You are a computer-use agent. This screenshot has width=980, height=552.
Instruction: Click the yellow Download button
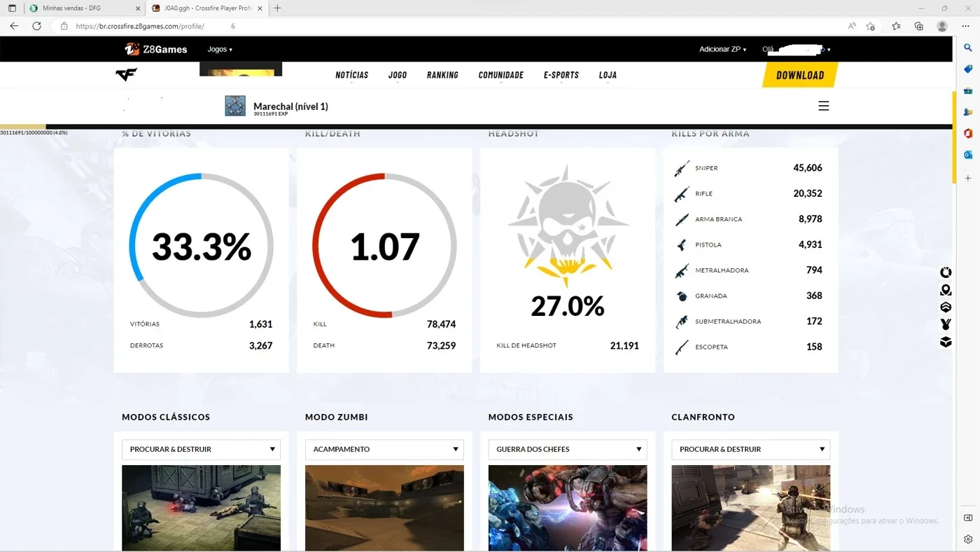pyautogui.click(x=800, y=75)
